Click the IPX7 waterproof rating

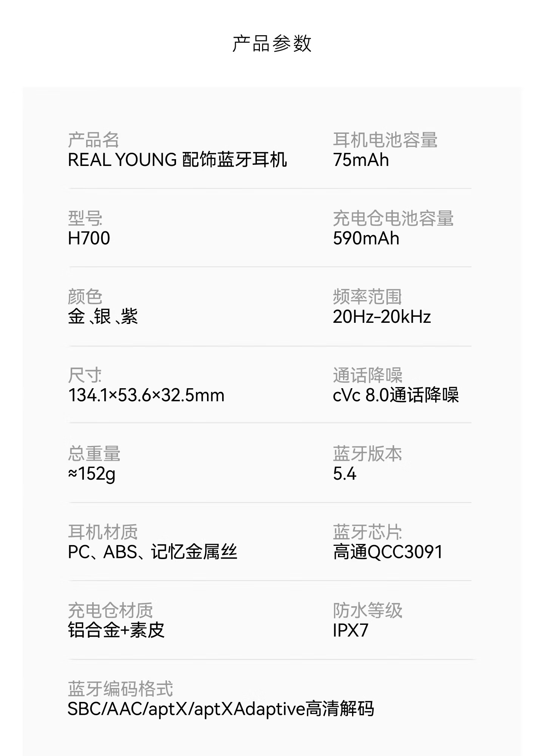pos(350,630)
